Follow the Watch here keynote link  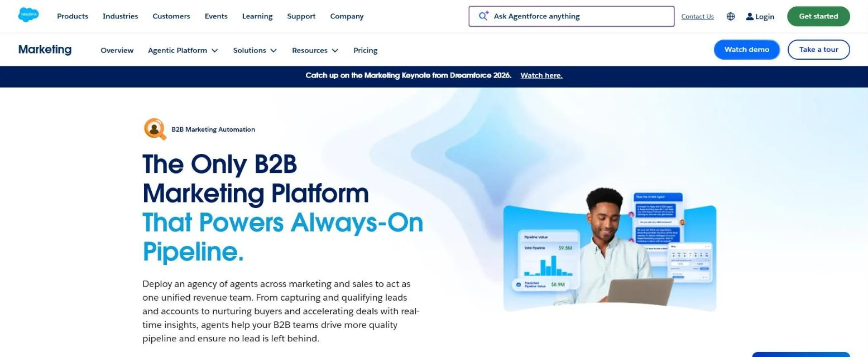click(541, 75)
